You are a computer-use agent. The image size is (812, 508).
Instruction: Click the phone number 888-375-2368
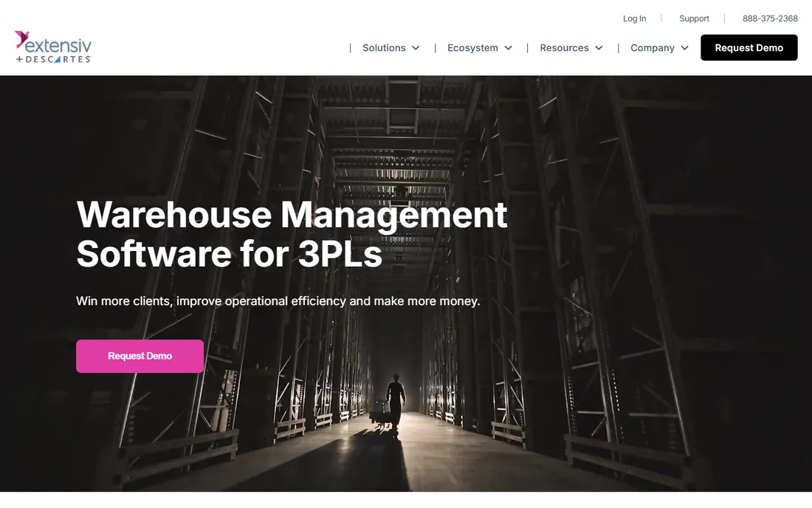click(770, 18)
